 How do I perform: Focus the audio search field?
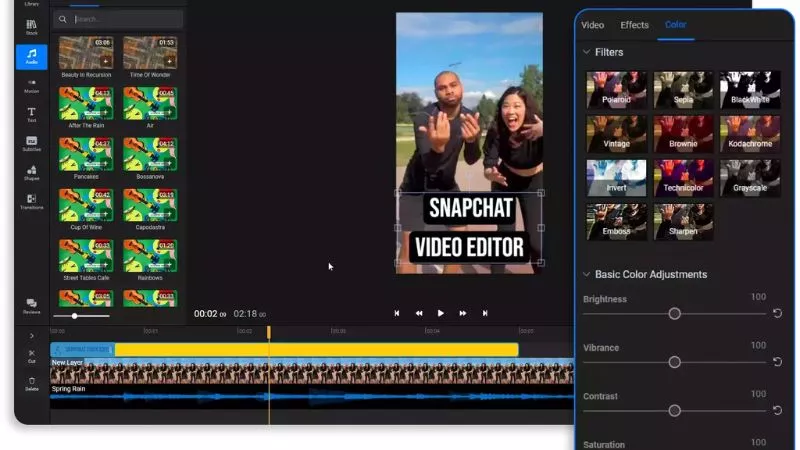coord(118,19)
